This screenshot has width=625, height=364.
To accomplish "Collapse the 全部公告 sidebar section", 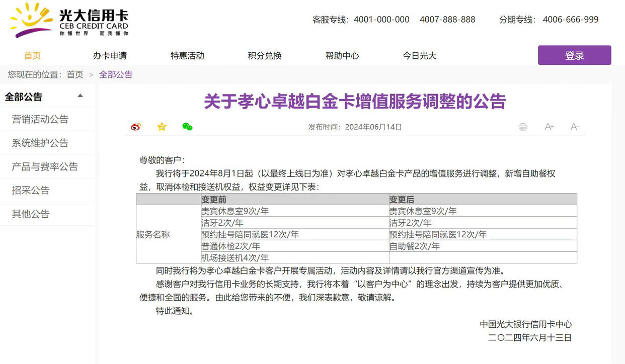I will point(80,96).
